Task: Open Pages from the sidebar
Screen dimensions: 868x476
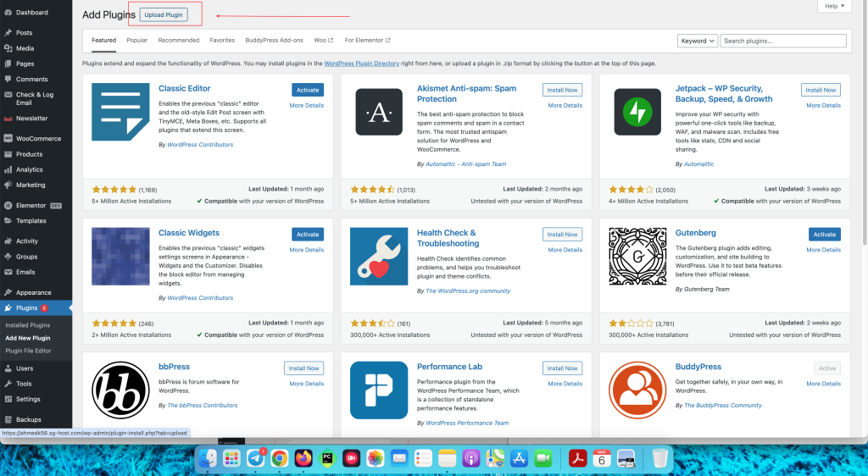Action: point(25,64)
